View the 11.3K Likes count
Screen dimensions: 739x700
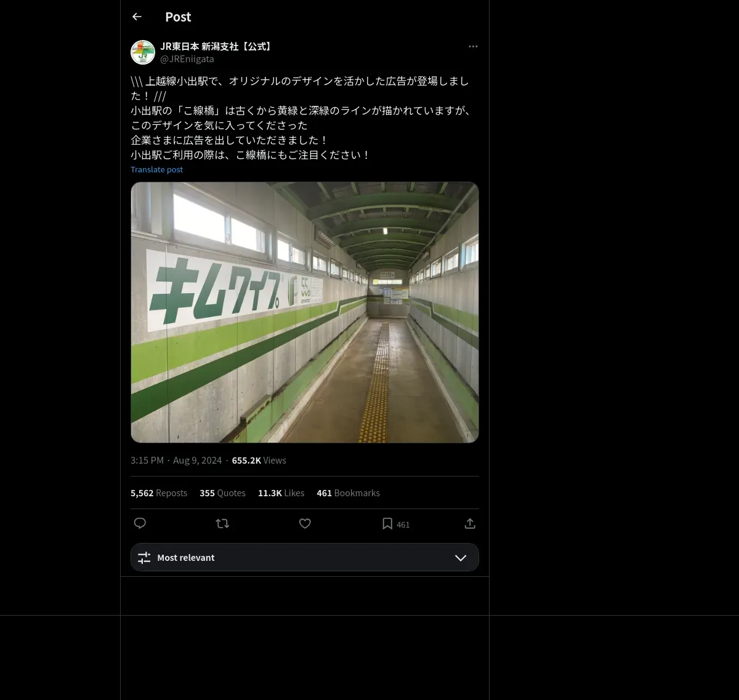pos(281,493)
